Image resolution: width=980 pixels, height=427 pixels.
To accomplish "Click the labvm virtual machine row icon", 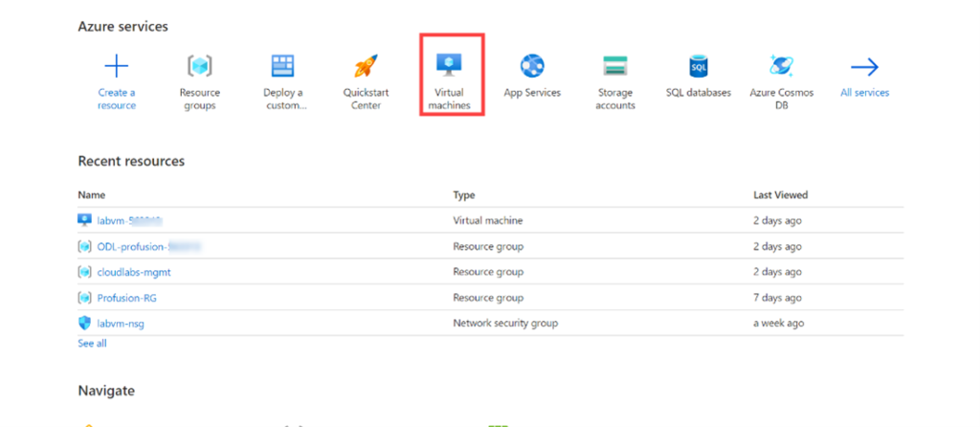I will [x=84, y=220].
